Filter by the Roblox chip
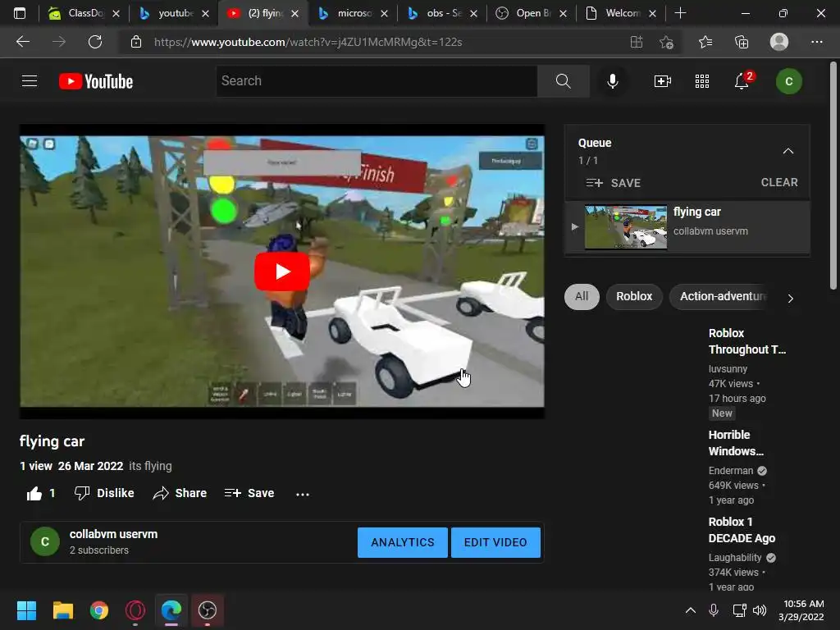Viewport: 840px width, 630px height. pyautogui.click(x=634, y=297)
